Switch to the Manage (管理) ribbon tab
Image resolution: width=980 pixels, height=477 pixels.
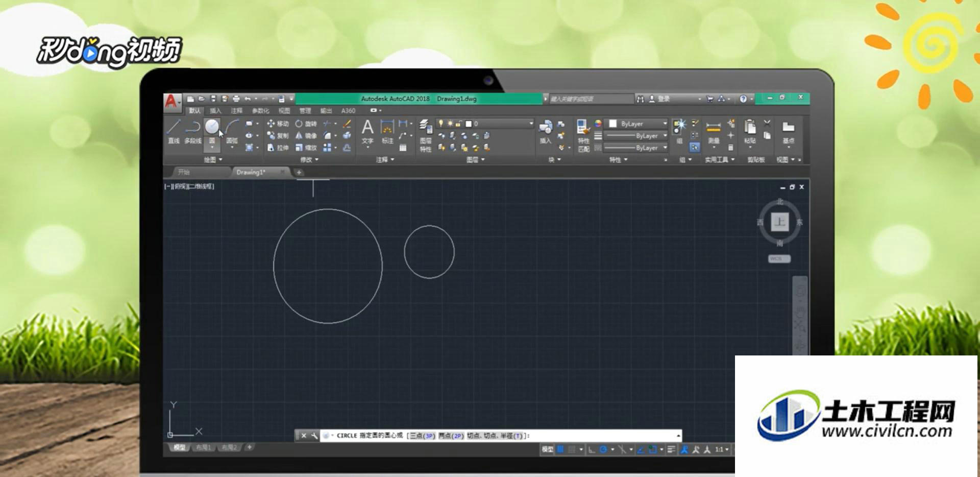pos(305,111)
